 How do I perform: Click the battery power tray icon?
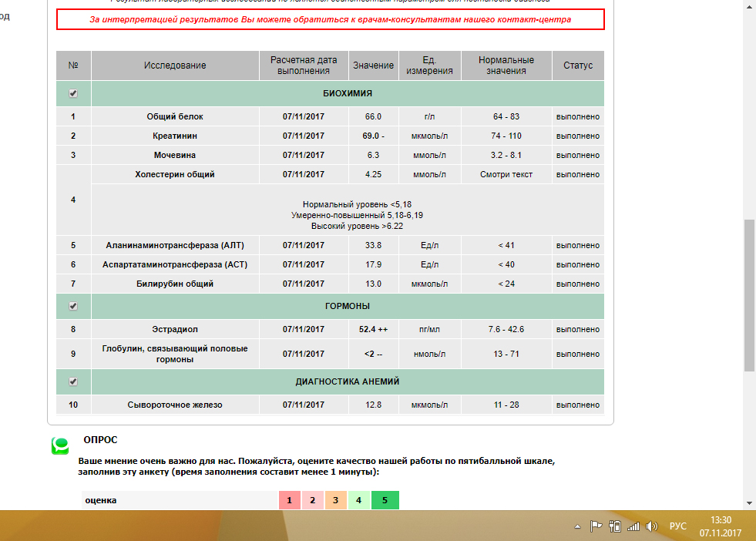point(614,526)
